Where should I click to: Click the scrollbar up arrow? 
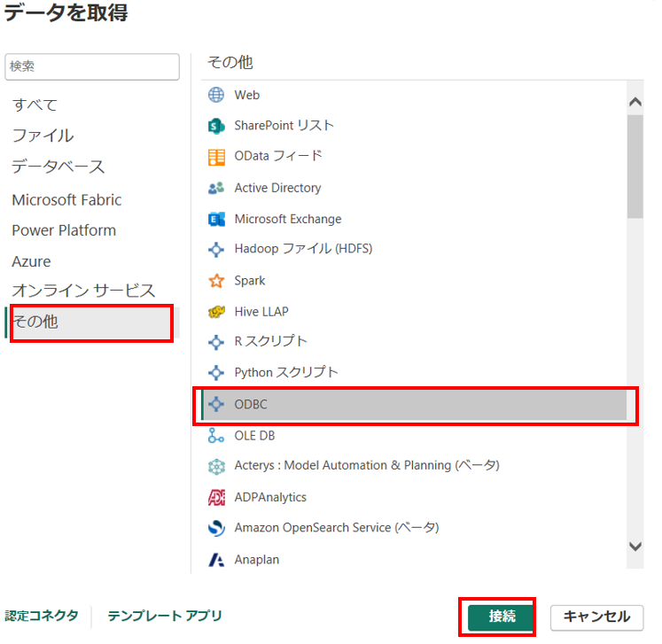pyautogui.click(x=635, y=102)
